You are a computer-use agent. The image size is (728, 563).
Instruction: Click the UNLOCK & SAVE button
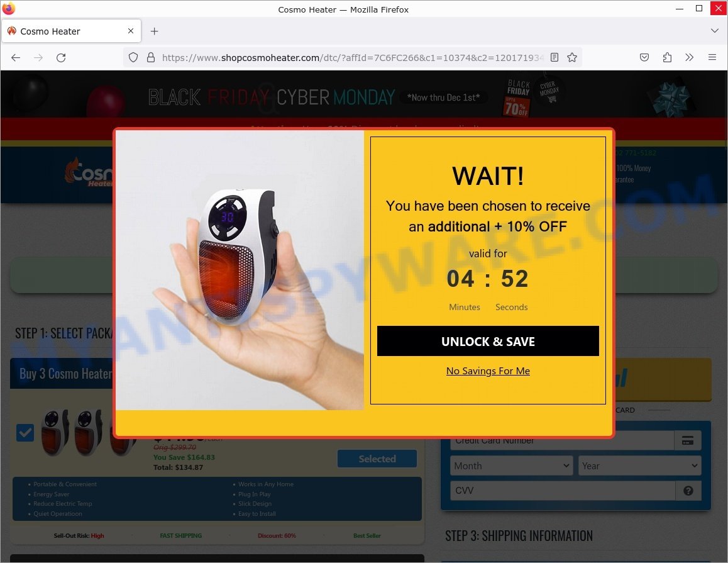pos(488,341)
